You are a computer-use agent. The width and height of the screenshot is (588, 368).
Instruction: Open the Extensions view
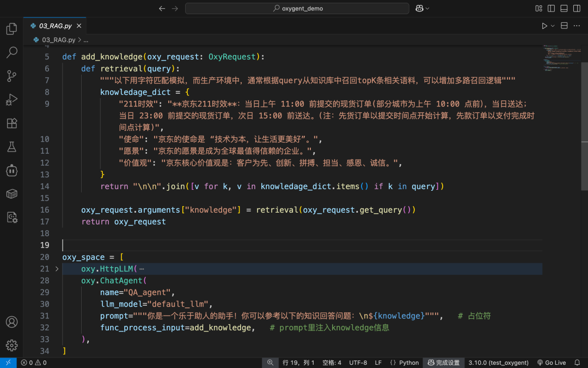coord(11,123)
